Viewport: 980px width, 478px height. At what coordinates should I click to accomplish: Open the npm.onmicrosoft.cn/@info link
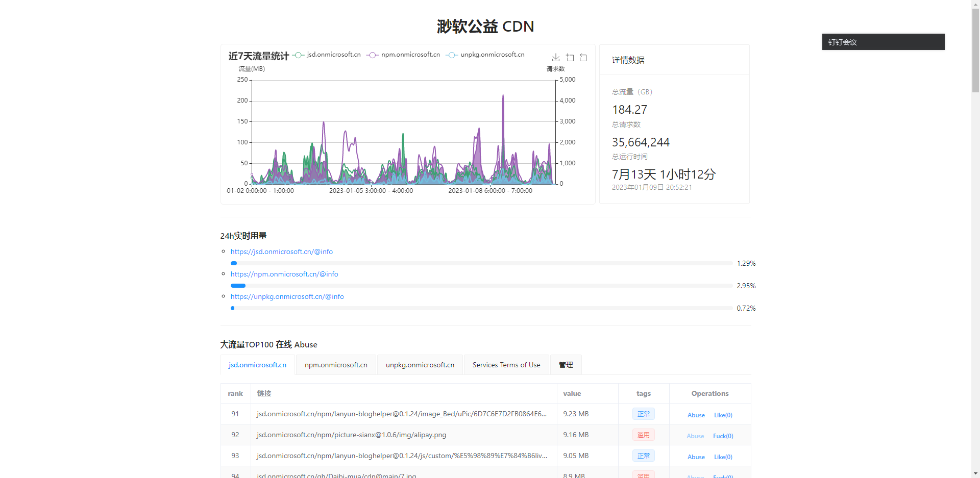(284, 274)
